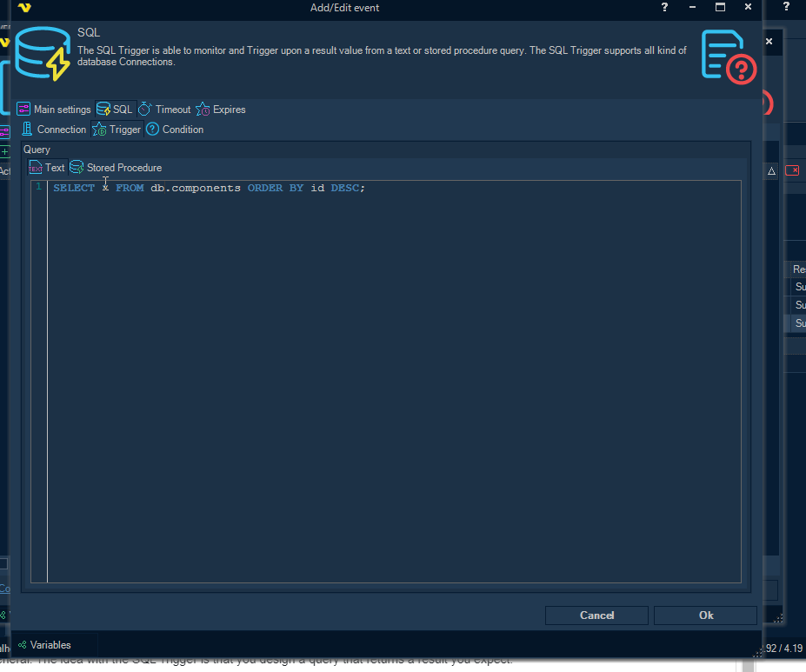
Task: Switch to Stored Procedure query type
Action: point(116,168)
